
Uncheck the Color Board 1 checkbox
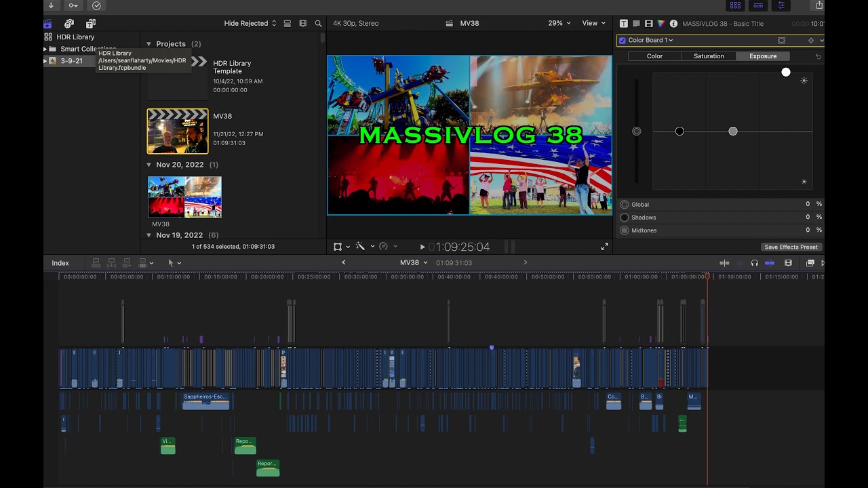pos(623,41)
